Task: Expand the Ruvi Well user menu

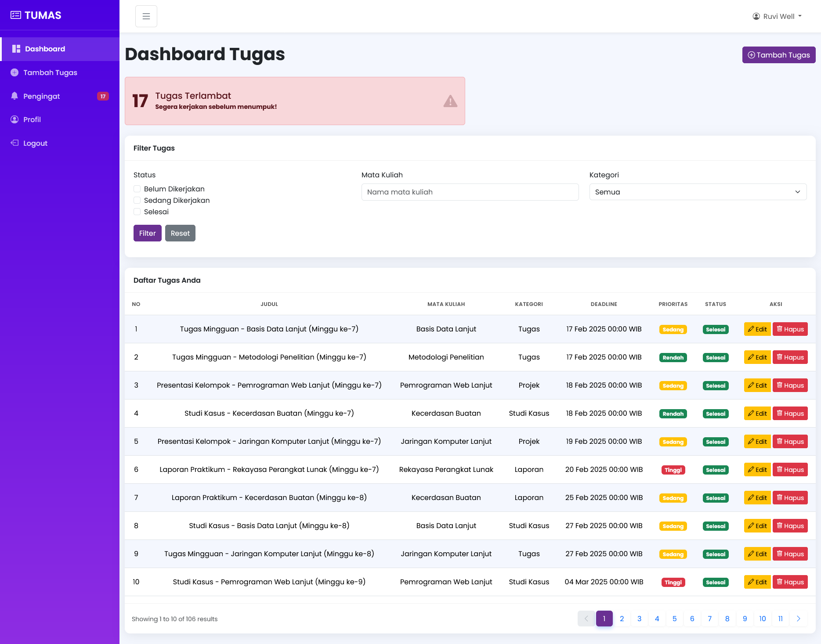Action: (x=778, y=16)
